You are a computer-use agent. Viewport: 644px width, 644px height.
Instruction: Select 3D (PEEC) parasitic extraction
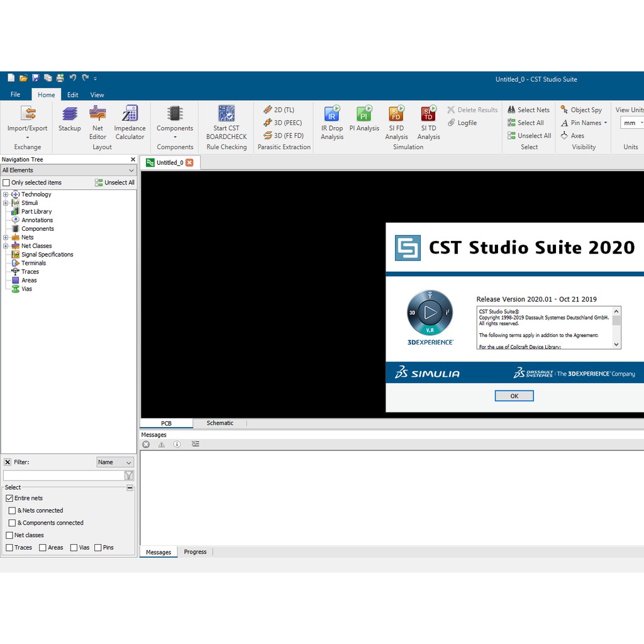coord(282,123)
